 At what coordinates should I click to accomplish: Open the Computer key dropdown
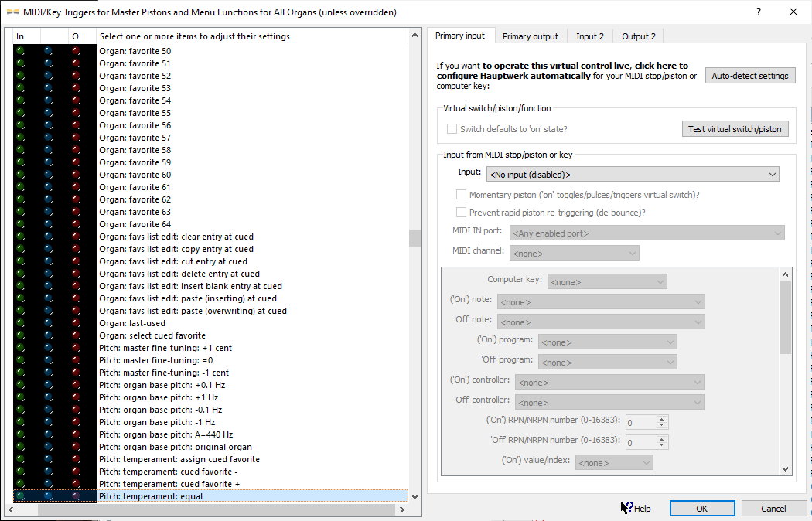(x=606, y=282)
